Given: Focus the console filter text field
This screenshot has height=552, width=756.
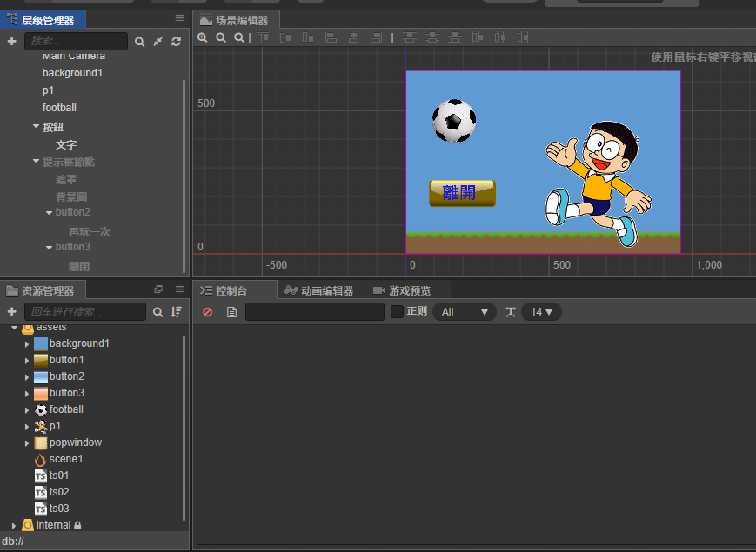Looking at the screenshot, I should [x=315, y=312].
